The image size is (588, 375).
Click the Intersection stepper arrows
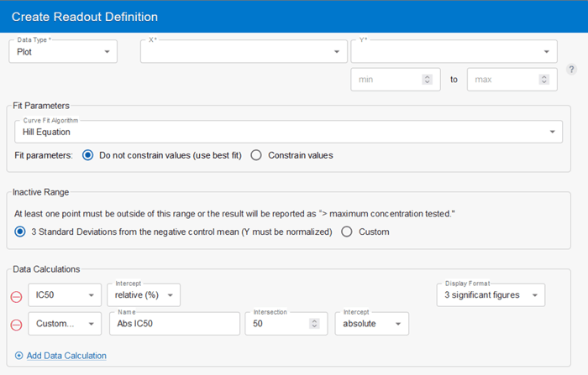(315, 324)
